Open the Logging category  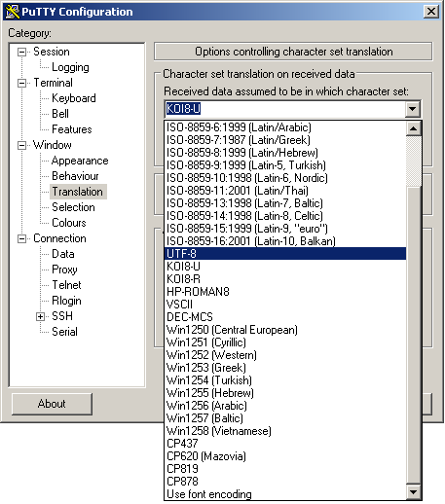pyautogui.click(x=70, y=67)
